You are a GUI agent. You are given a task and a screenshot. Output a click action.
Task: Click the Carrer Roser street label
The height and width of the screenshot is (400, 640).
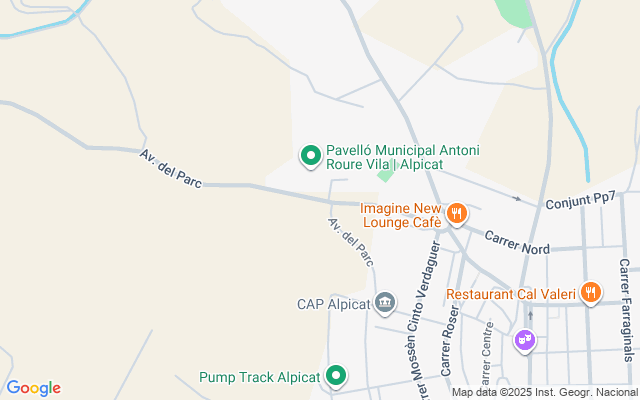tap(450, 341)
